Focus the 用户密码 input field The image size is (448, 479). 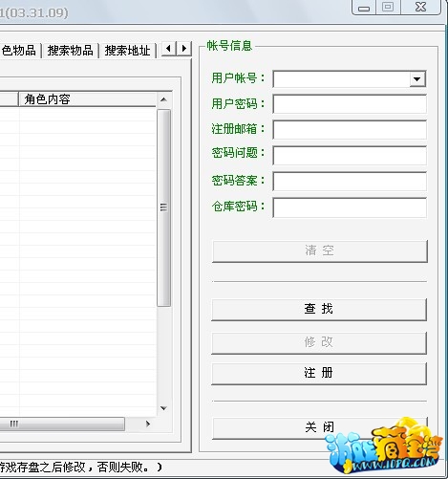pyautogui.click(x=350, y=104)
